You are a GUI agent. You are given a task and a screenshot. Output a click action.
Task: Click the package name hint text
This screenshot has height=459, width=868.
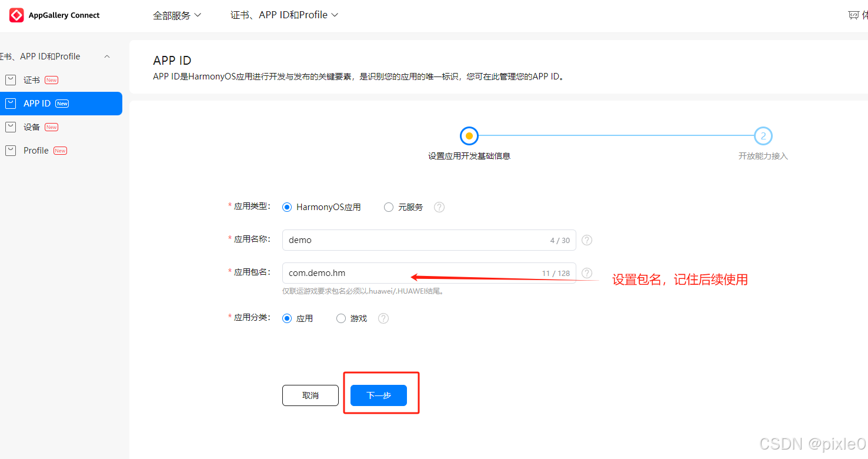coord(363,291)
